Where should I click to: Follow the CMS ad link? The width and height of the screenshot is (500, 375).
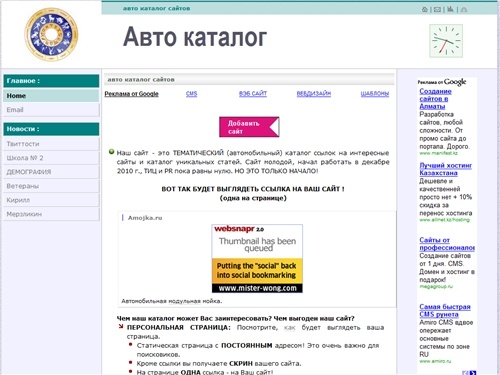coord(191,94)
